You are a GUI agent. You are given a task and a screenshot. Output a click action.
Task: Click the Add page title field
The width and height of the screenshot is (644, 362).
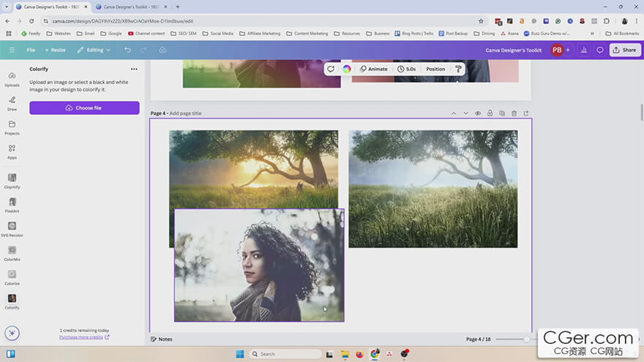(x=186, y=113)
